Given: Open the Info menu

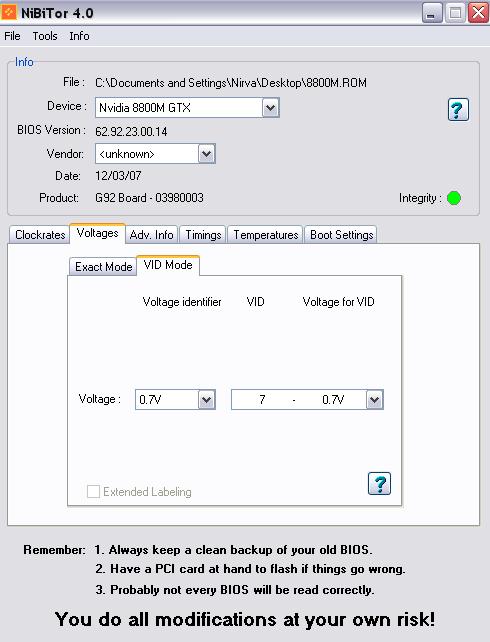Looking at the screenshot, I should pos(79,36).
